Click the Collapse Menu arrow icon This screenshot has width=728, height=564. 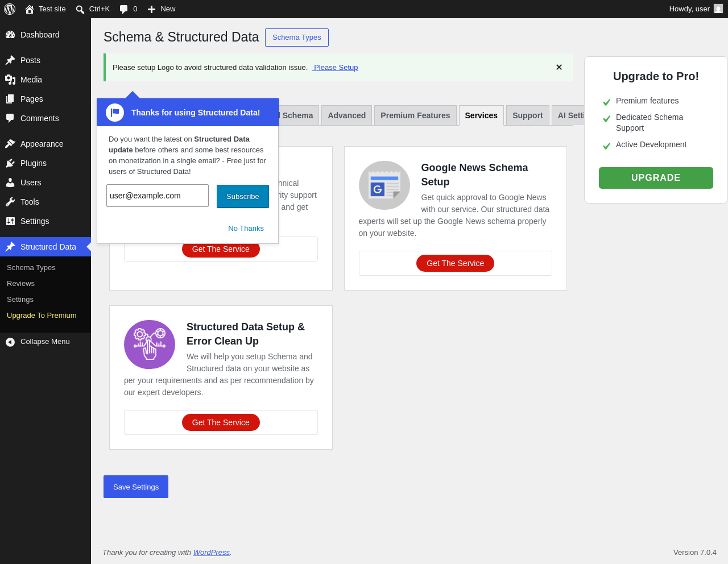click(10, 342)
